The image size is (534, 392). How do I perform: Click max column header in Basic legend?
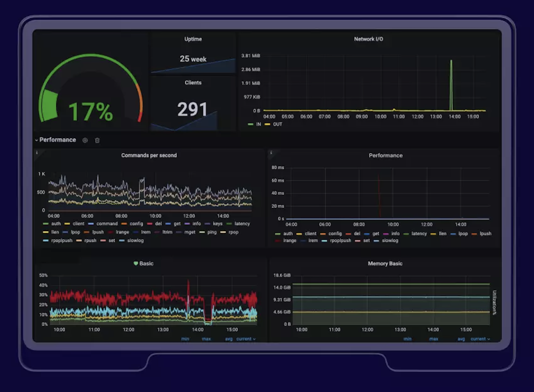(x=206, y=339)
